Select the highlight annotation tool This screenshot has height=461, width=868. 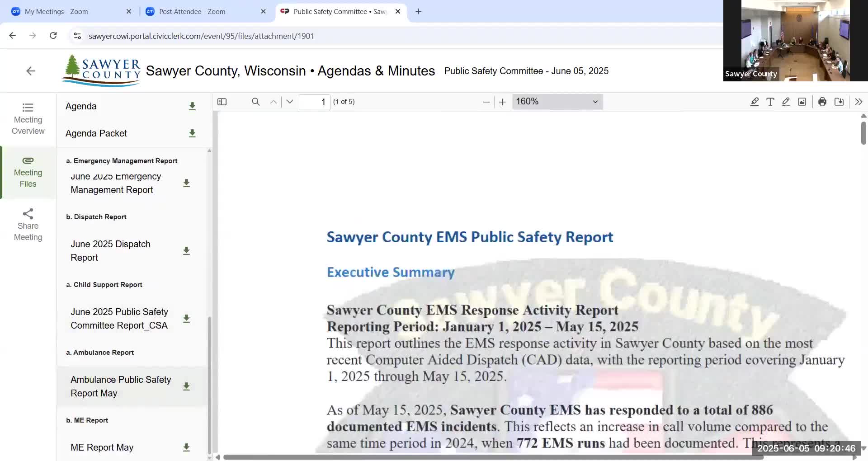click(x=754, y=102)
